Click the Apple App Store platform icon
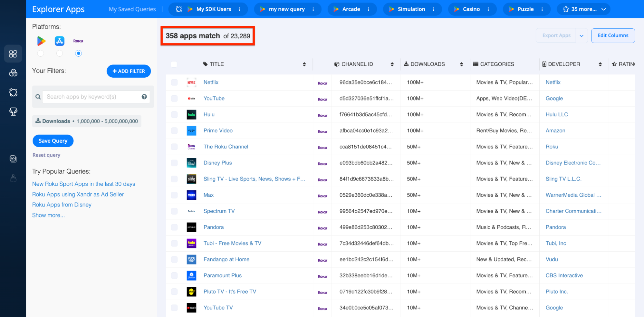 click(60, 41)
